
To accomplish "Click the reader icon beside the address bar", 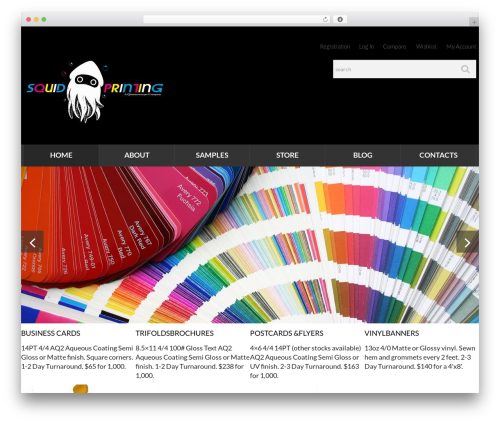I will [340, 19].
